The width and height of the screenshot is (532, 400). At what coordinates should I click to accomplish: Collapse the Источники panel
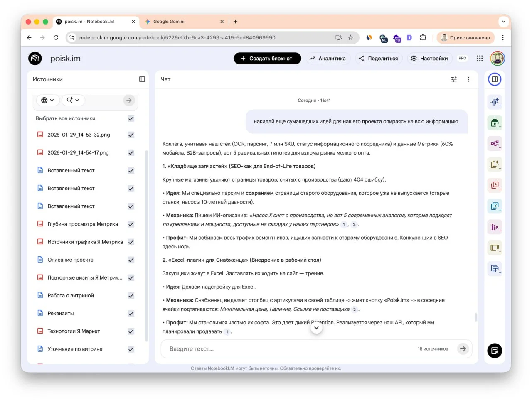point(142,79)
